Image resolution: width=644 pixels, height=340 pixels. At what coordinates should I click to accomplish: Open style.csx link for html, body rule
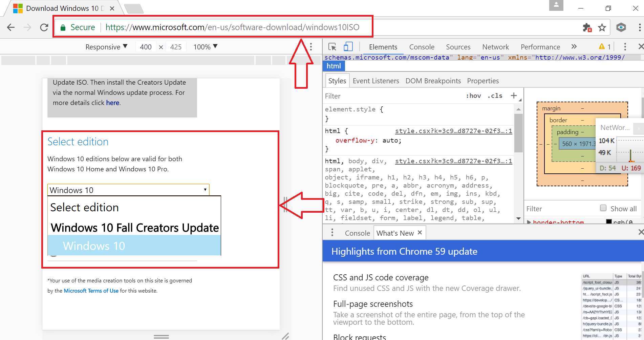(x=453, y=161)
